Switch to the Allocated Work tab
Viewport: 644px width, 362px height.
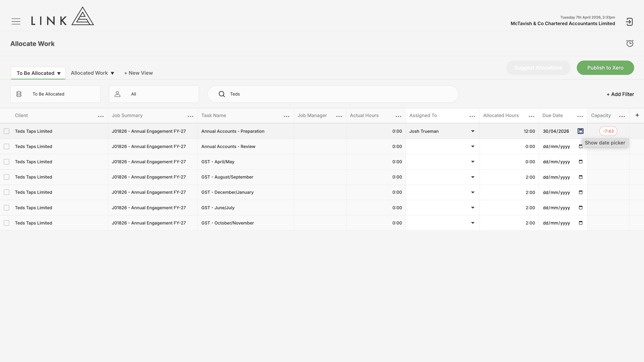click(93, 73)
